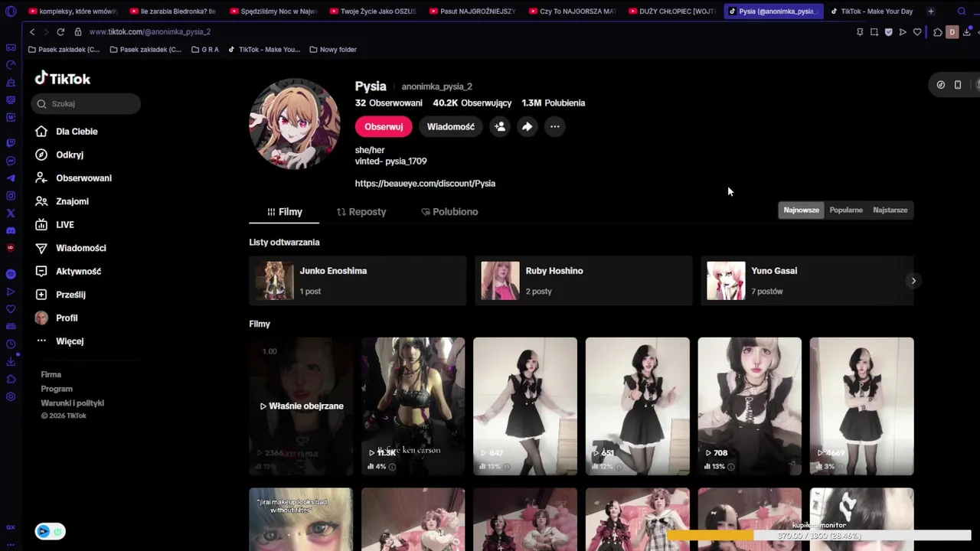Click Pysia profile avatar picture
This screenshot has height=551, width=980.
tap(295, 123)
